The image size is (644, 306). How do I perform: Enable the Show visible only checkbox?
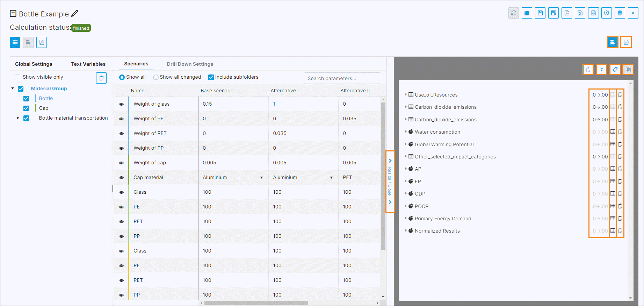coord(17,77)
